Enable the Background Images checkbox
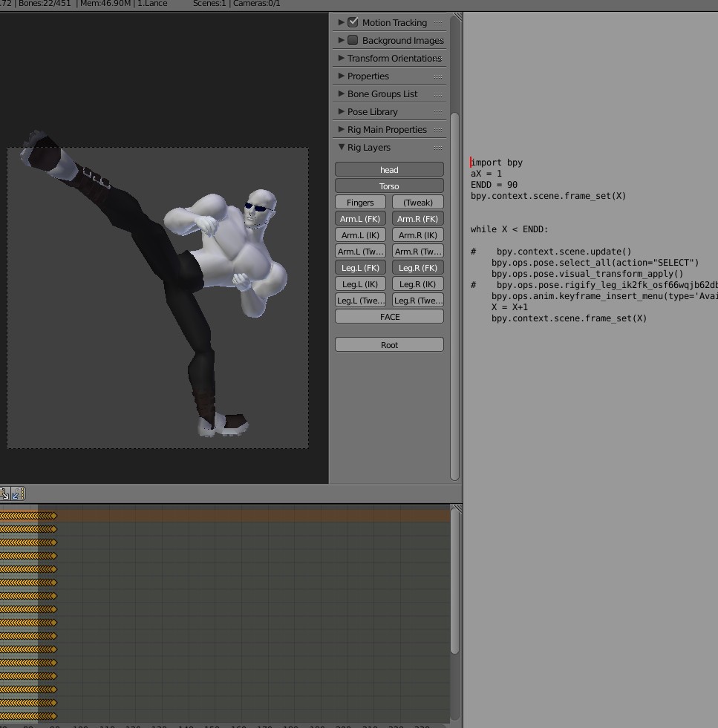 [353, 39]
